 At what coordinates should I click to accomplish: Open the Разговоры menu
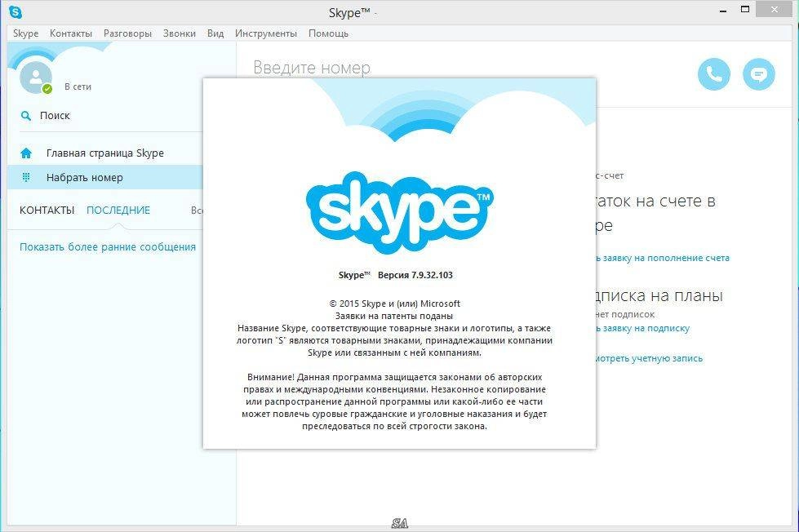coord(127,33)
